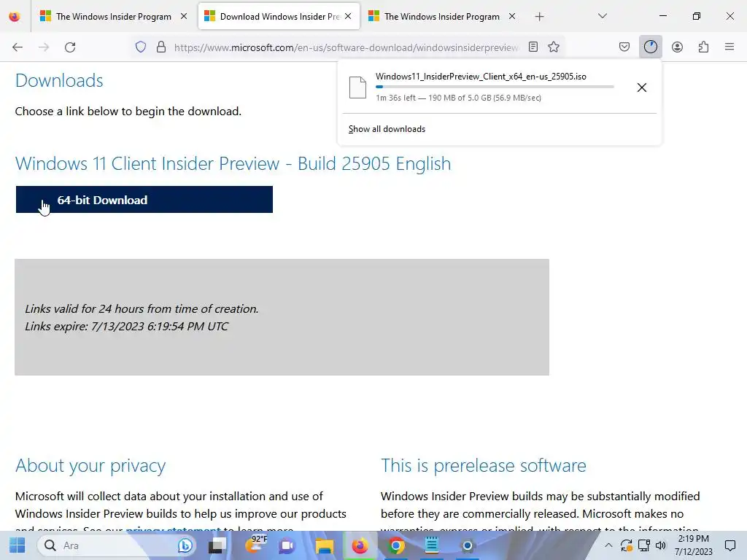Screen dimensions: 747x560
Task: Open the video chat app on the taskbar
Action: click(287, 545)
